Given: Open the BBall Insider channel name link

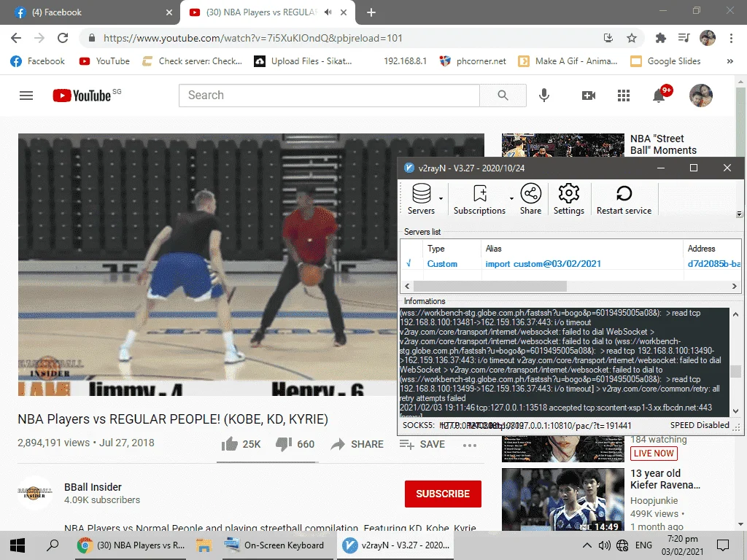Looking at the screenshot, I should pyautogui.click(x=93, y=487).
